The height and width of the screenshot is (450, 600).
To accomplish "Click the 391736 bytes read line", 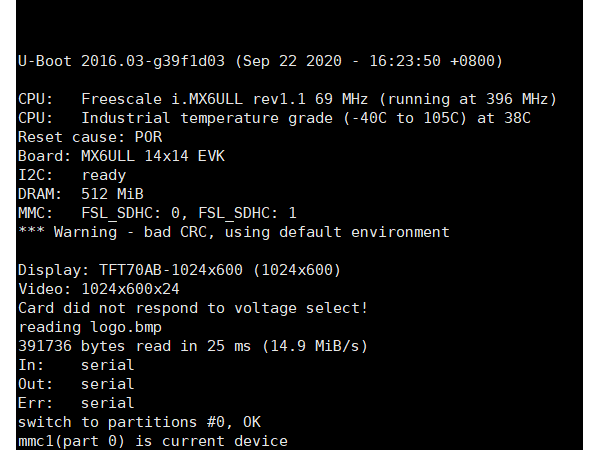I will point(193,346).
